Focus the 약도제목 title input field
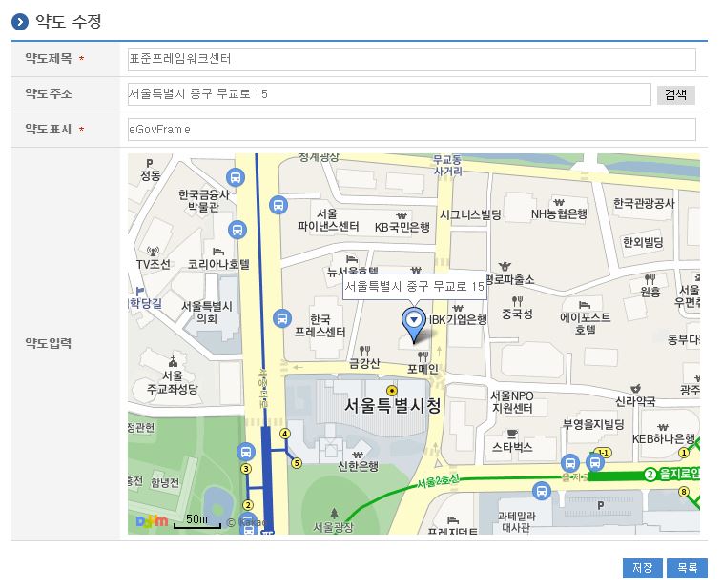This screenshot has height=588, width=722. coord(411,59)
